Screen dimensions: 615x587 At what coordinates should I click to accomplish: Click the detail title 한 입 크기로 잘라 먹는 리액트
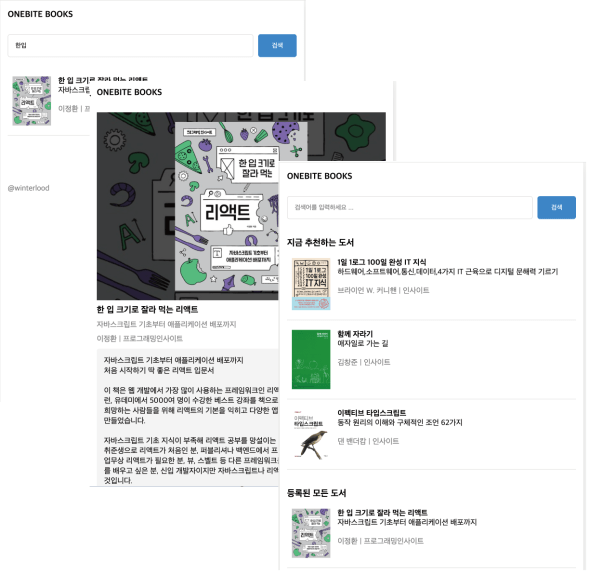[x=147, y=309]
